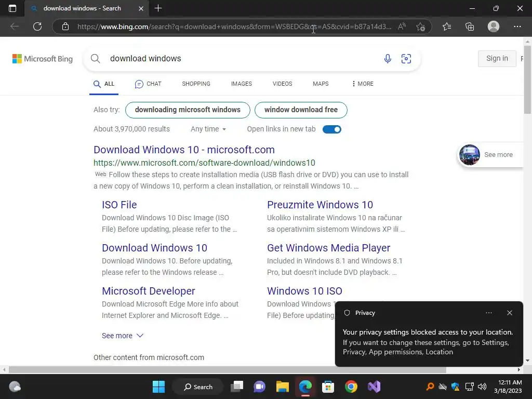The image size is (532, 399).
Task: Open the Windows 10 ISO sublink
Action: pos(304,291)
